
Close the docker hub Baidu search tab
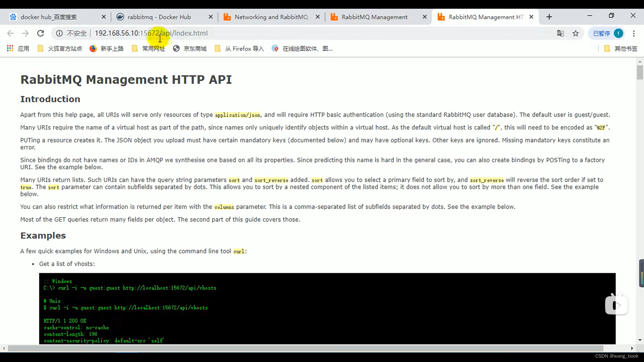(x=104, y=17)
